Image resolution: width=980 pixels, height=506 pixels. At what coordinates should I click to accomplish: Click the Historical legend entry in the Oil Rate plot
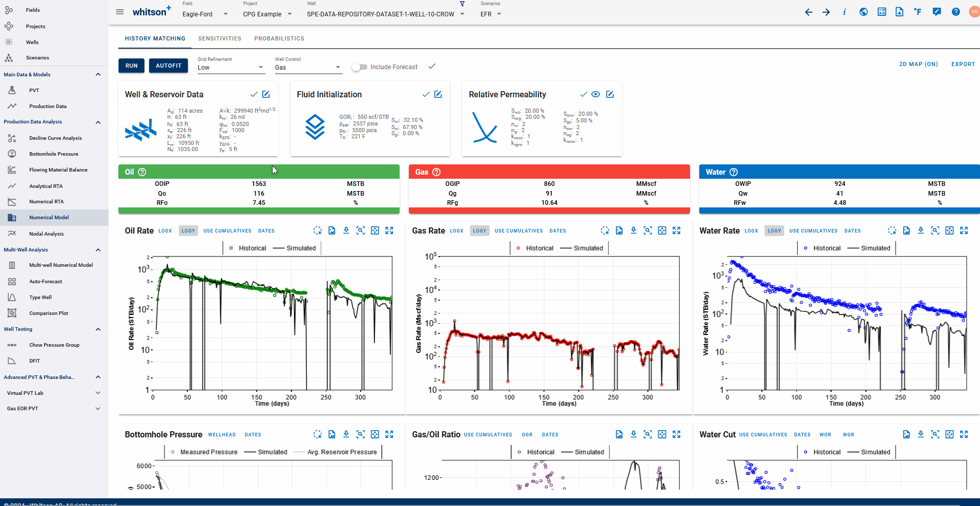248,248
